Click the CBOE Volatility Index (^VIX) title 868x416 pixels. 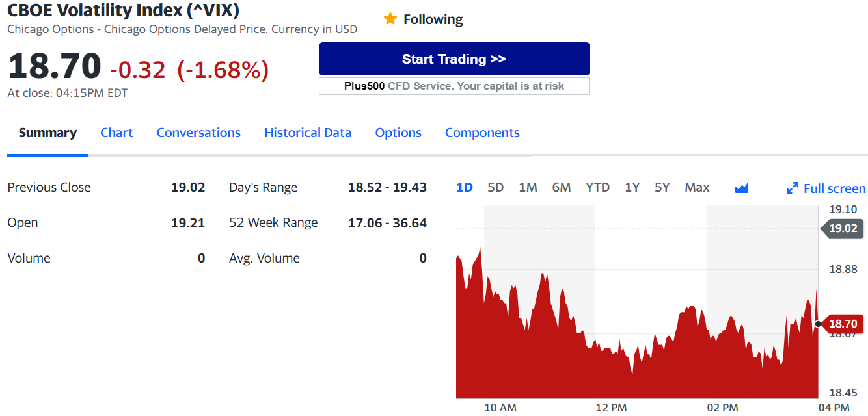123,10
